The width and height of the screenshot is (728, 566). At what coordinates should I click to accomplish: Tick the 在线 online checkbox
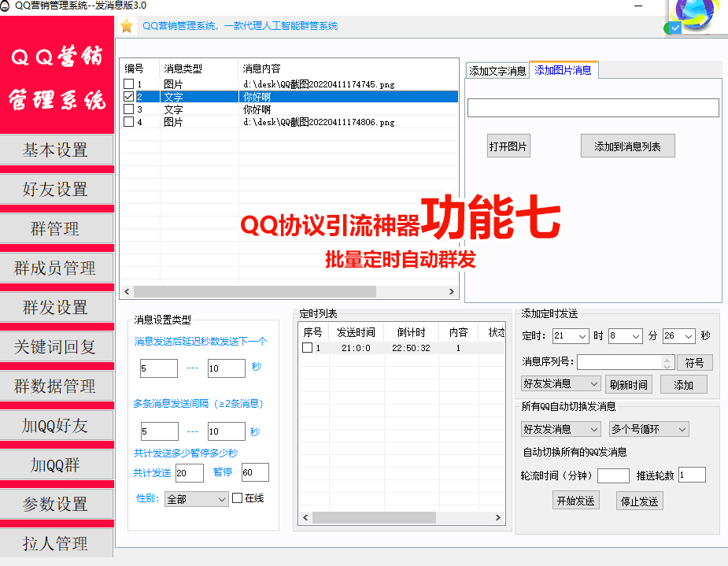point(237,498)
